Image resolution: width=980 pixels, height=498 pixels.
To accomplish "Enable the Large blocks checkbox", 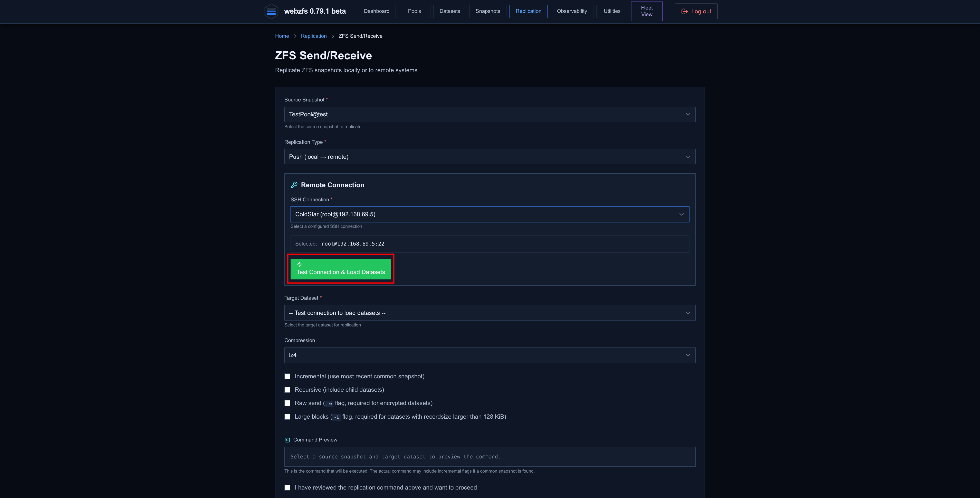I will point(287,417).
